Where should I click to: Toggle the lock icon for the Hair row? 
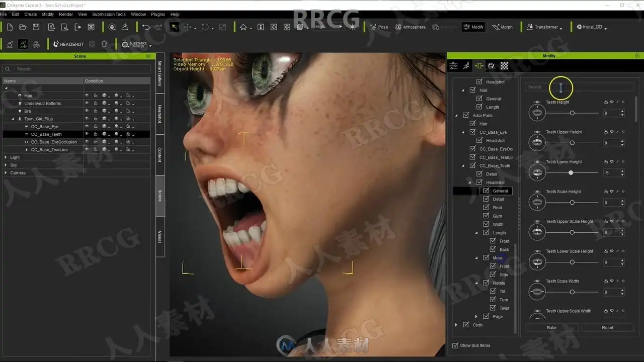[x=95, y=96]
